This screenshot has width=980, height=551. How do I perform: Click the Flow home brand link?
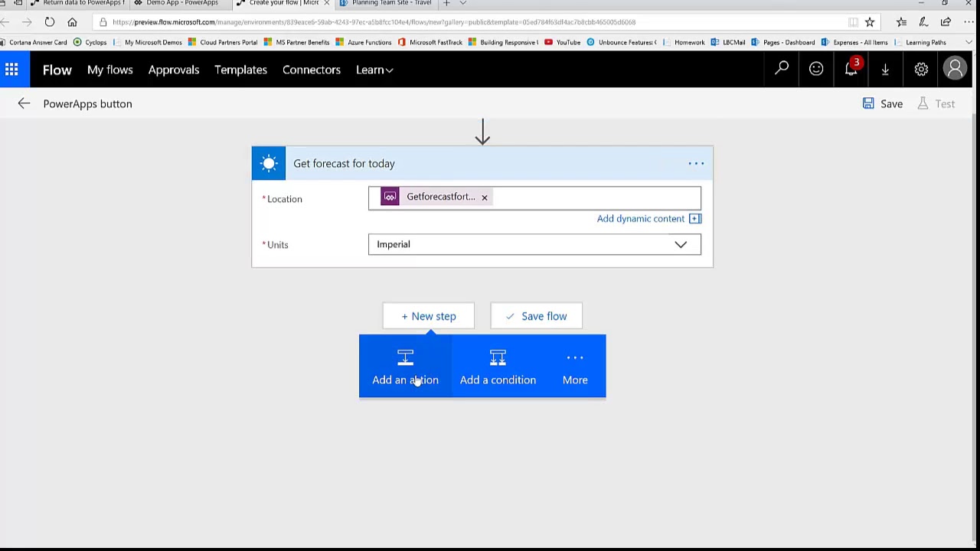(x=57, y=70)
